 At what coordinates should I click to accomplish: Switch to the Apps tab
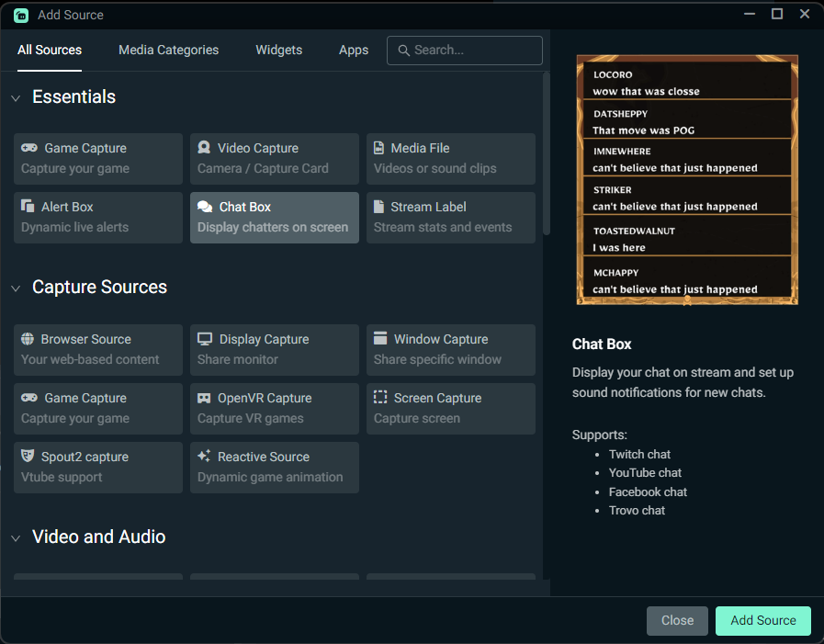354,51
